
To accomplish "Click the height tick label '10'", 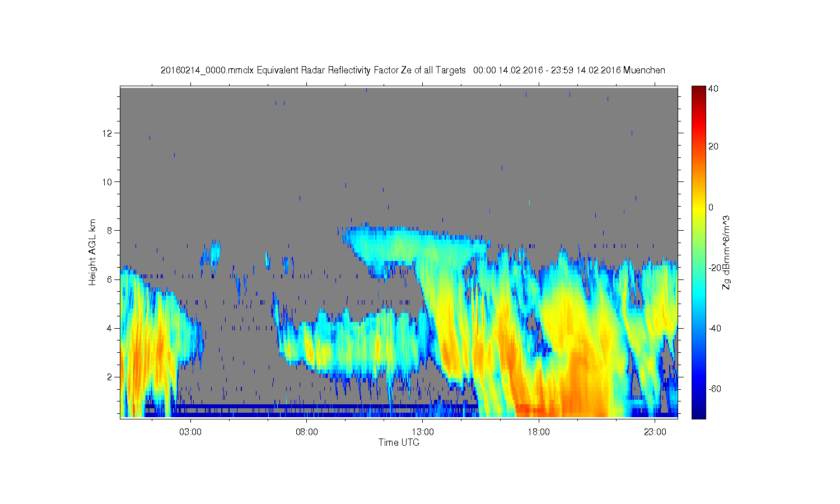I will point(108,181).
